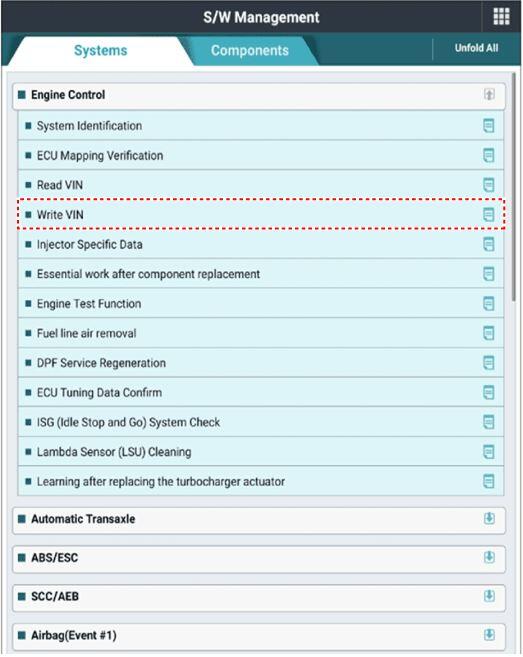Click document icon beside Write VIN
Image resolution: width=523 pixels, height=657 pixels.
[489, 215]
